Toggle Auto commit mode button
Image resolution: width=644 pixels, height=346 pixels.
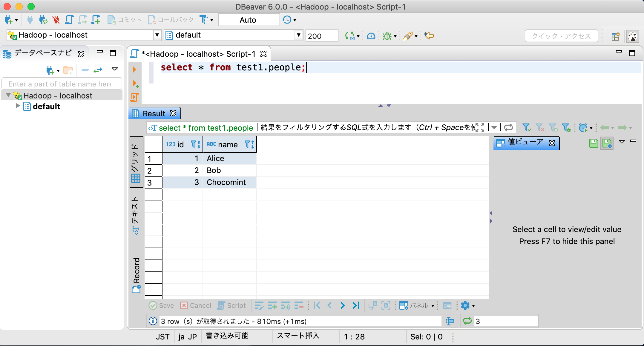(x=249, y=20)
